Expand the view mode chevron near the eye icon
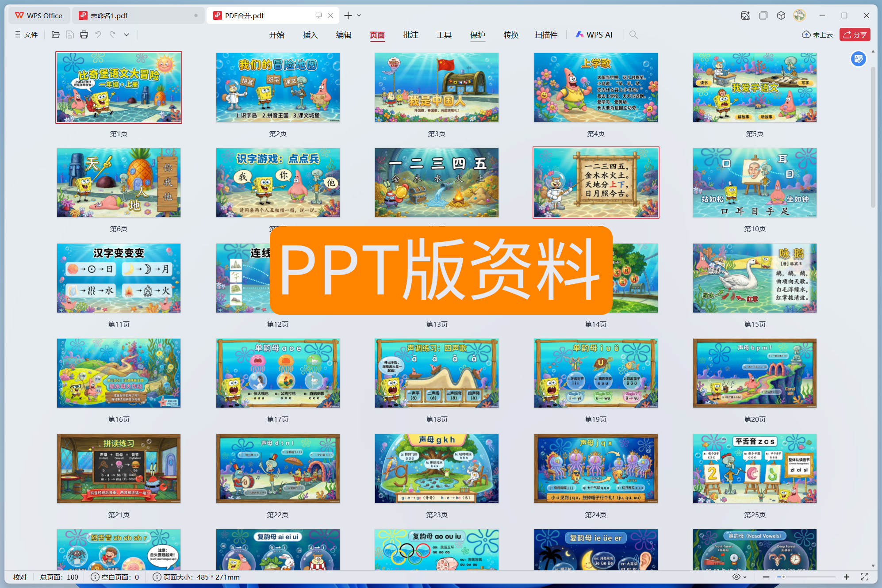Viewport: 882px width, 588px height. pos(745,577)
